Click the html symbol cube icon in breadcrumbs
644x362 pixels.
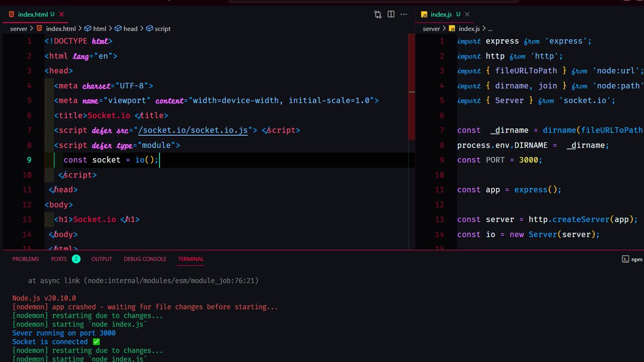pyautogui.click(x=87, y=28)
